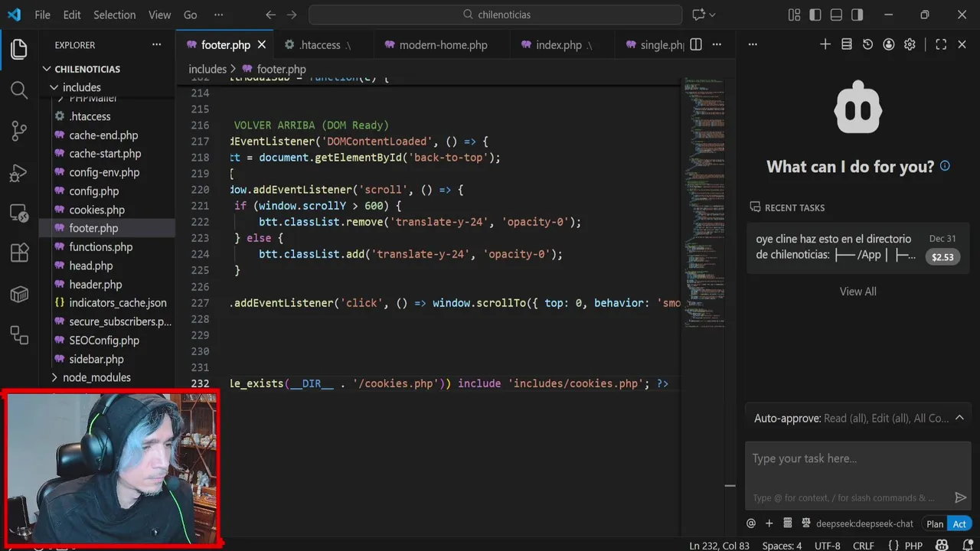This screenshot has height=551, width=980.
Task: Close the footer.php tab
Action: [x=261, y=45]
